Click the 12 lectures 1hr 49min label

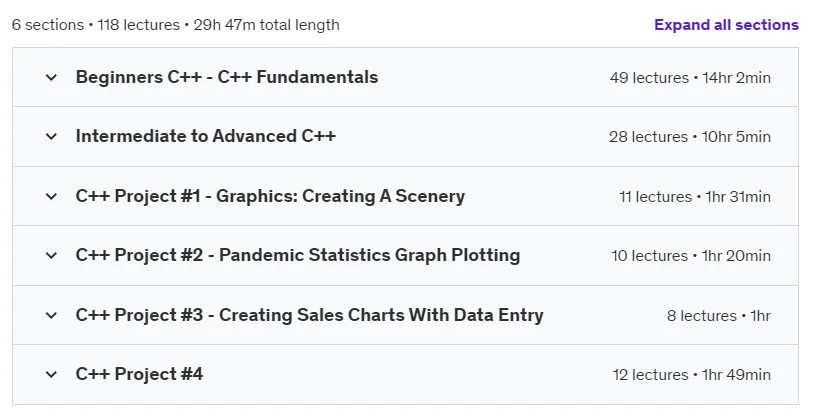(692, 374)
